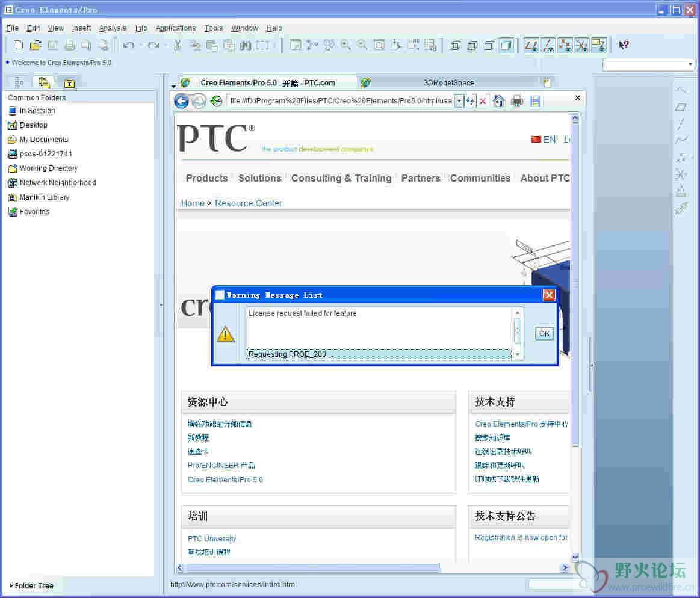Click the Paste toolbar icon
This screenshot has width=700, height=598.
click(x=212, y=45)
